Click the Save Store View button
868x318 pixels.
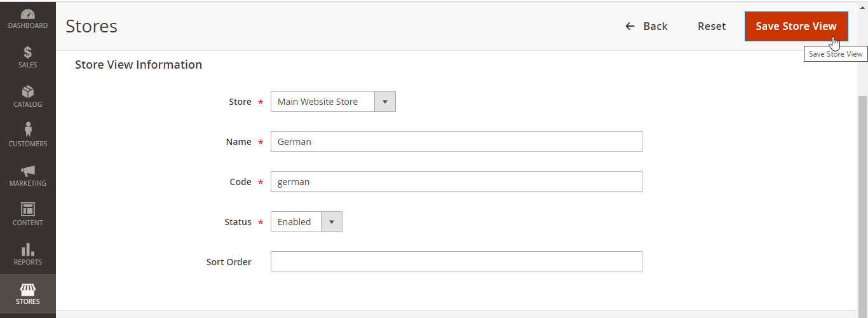tap(796, 26)
